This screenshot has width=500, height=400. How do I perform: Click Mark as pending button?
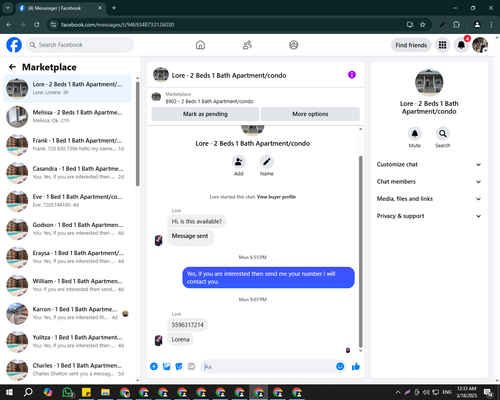coord(205,114)
